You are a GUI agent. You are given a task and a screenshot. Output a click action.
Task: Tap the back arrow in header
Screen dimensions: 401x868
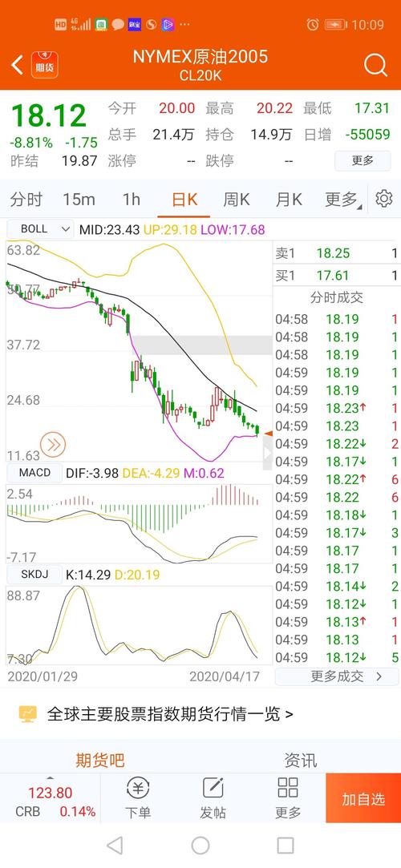tap(17, 65)
